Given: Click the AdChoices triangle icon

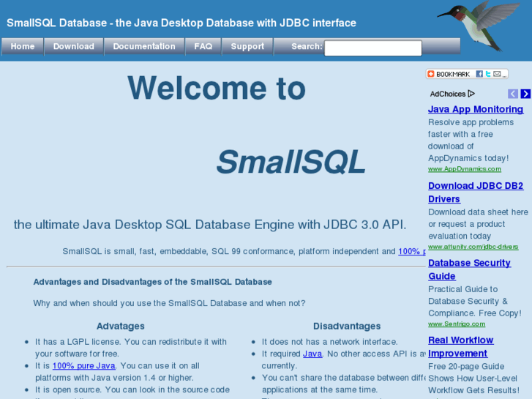Looking at the screenshot, I should [x=471, y=94].
